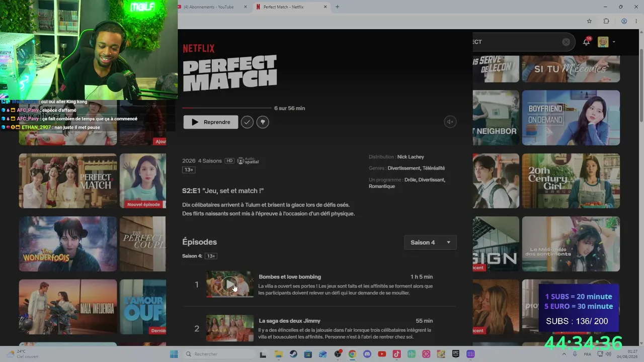Open the Mala Influencia title card
The image size is (644, 362).
point(68,307)
